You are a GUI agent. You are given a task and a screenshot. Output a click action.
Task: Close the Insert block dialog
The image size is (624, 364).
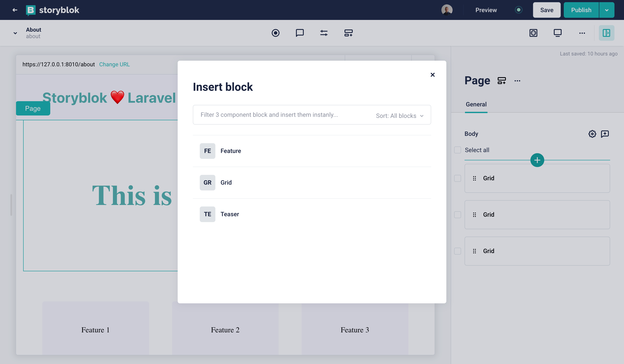pyautogui.click(x=432, y=75)
